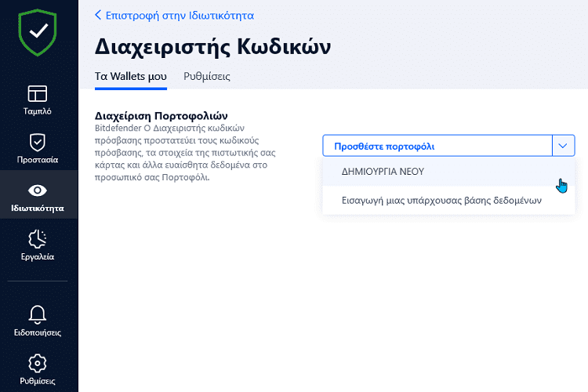Choose ΔΗΜΙΟΥΡΓΙΑ ΝΕΟΥ from the dropdown
Viewport: 588px width, 392px height.
click(448, 172)
